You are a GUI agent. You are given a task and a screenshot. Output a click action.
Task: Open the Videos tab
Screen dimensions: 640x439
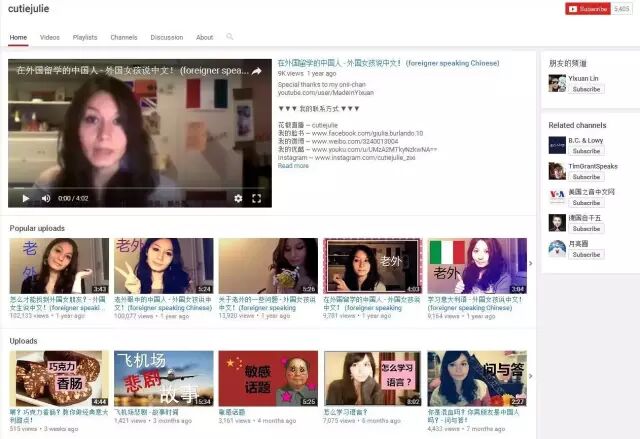(x=50, y=37)
